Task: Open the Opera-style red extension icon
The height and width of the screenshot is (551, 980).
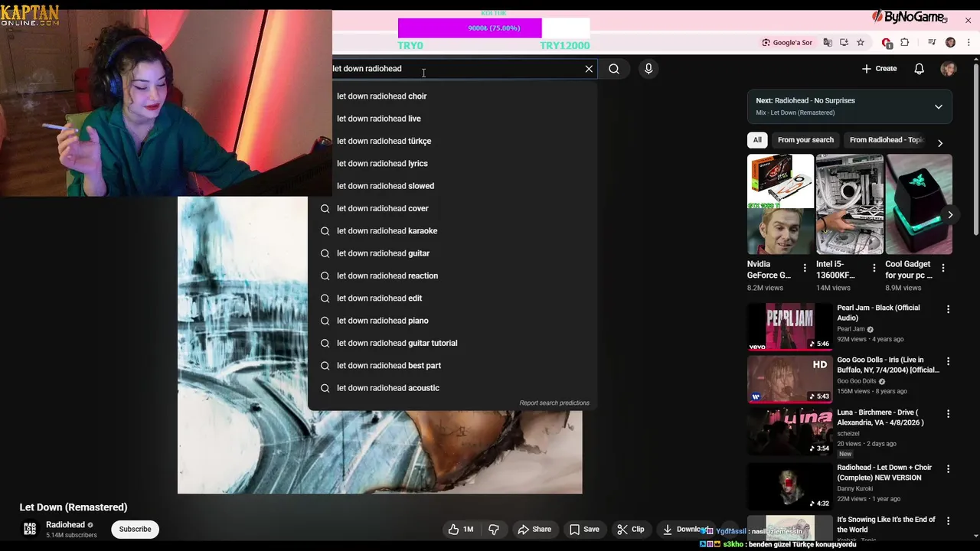Action: click(x=887, y=43)
